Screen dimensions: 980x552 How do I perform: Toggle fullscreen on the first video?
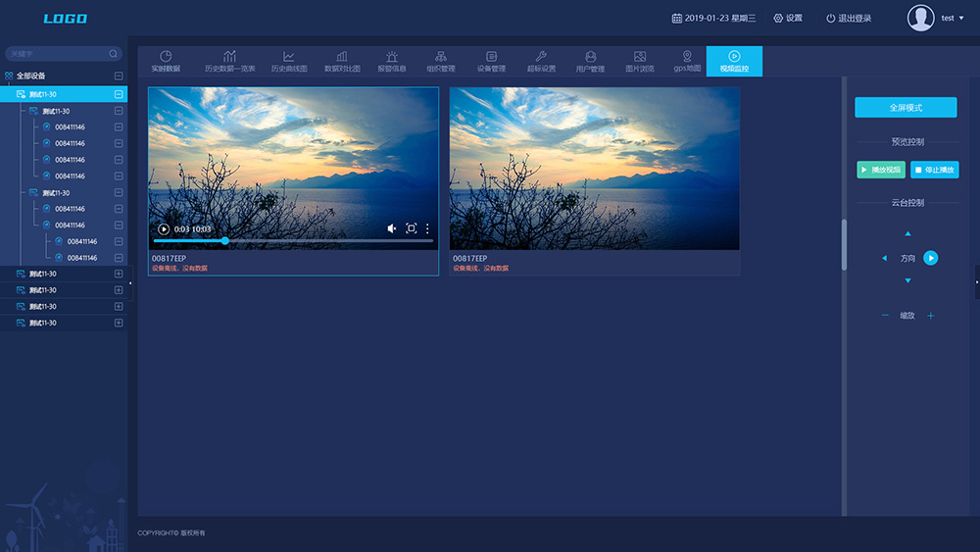pos(412,228)
